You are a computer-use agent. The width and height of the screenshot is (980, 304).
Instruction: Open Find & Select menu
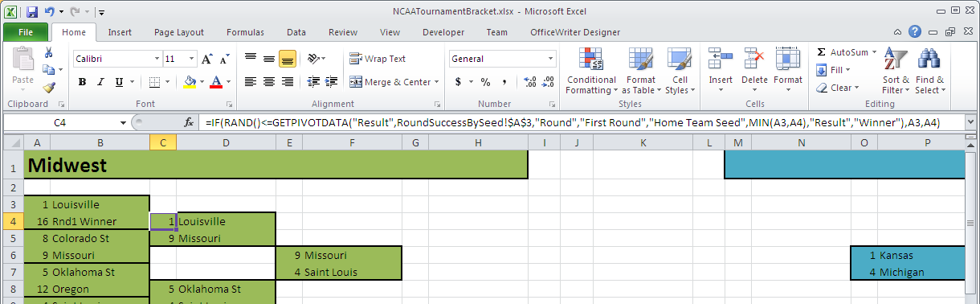929,71
